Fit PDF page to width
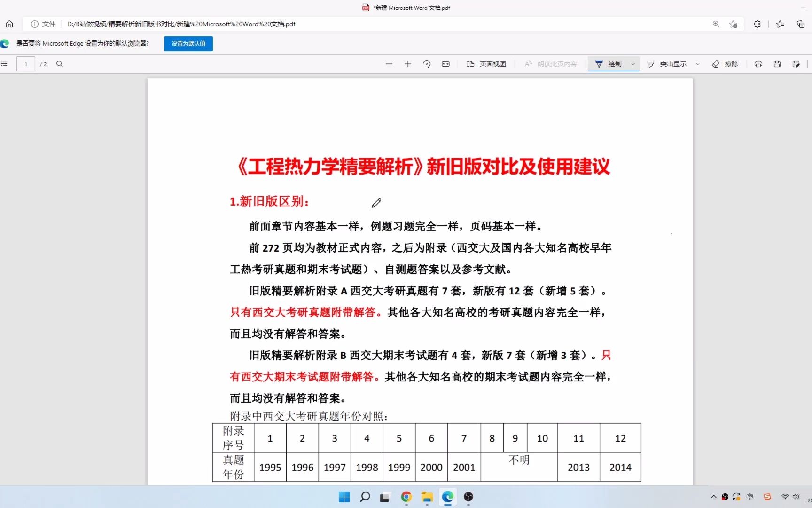Screen dimensions: 812x508 tap(445, 64)
